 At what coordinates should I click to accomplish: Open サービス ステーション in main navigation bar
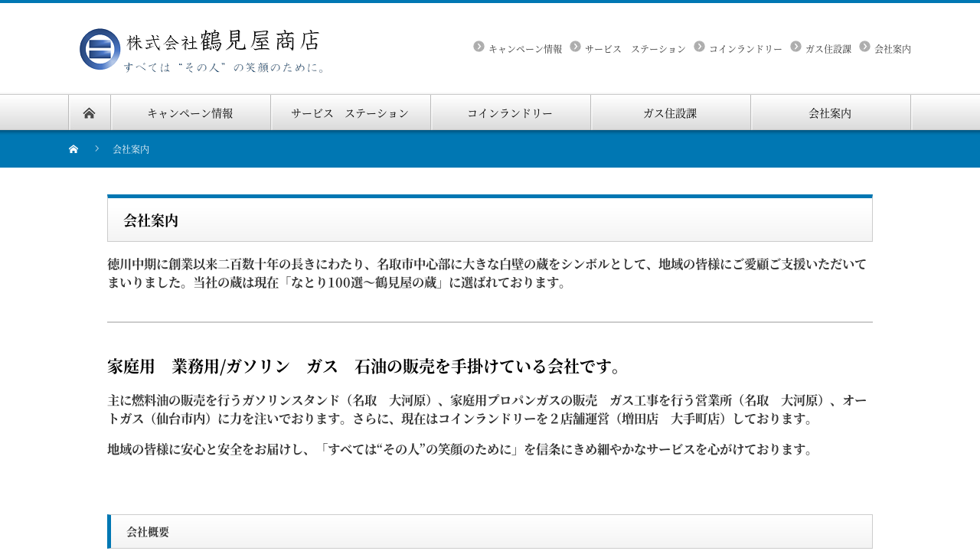(351, 113)
